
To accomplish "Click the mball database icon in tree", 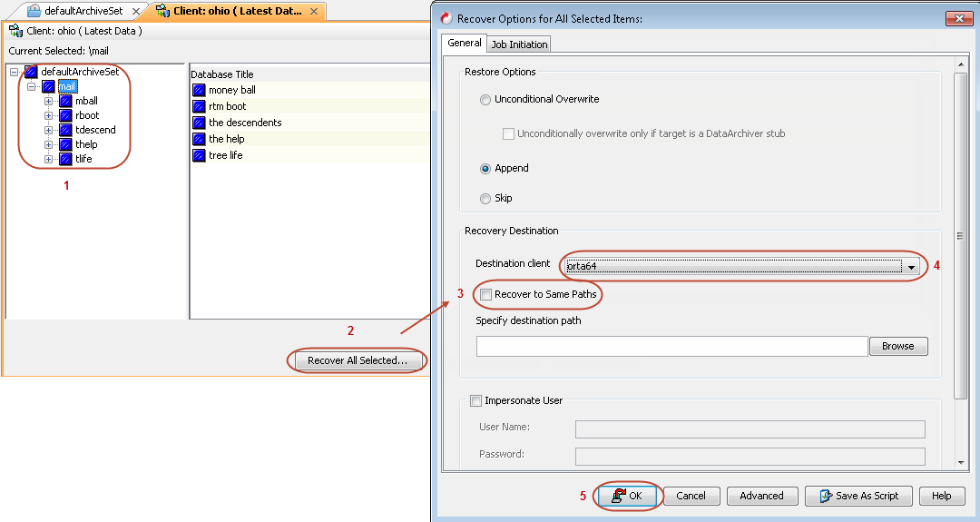I will click(x=65, y=101).
